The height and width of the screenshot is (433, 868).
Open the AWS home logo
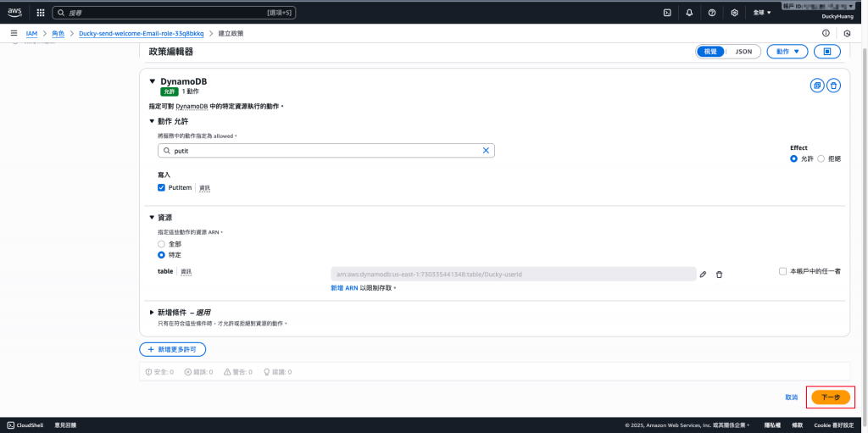[14, 12]
